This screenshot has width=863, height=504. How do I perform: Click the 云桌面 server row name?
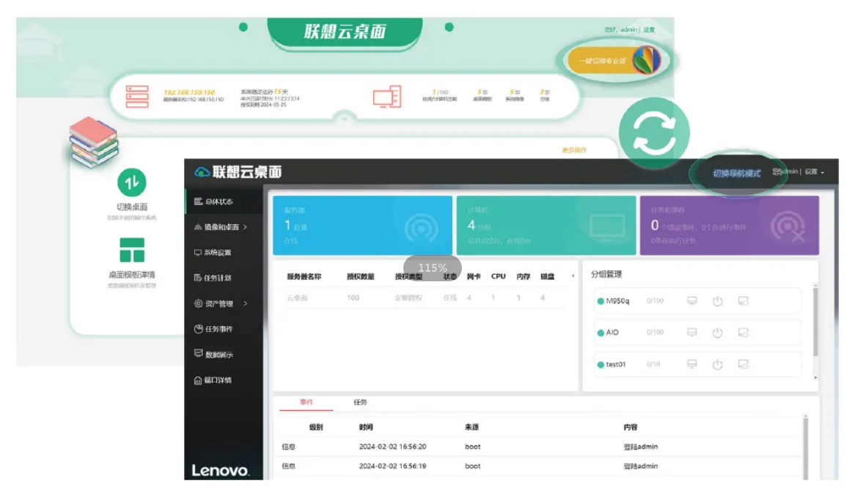[x=297, y=298]
